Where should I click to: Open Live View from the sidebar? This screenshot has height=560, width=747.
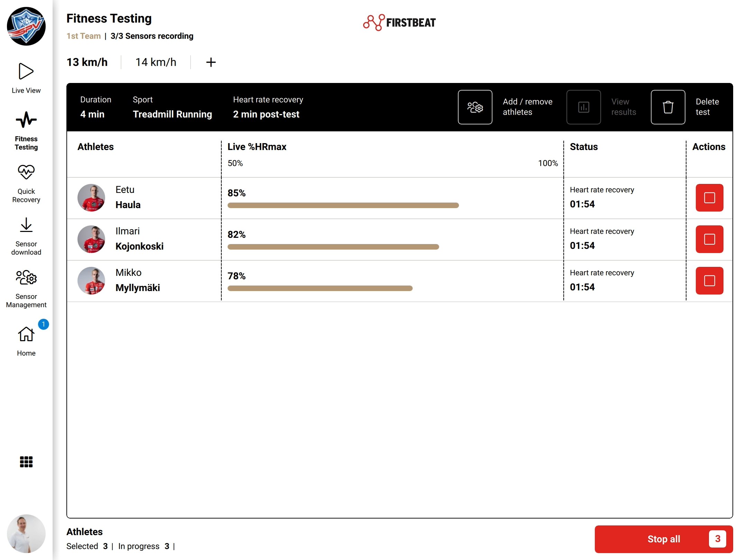[26, 78]
